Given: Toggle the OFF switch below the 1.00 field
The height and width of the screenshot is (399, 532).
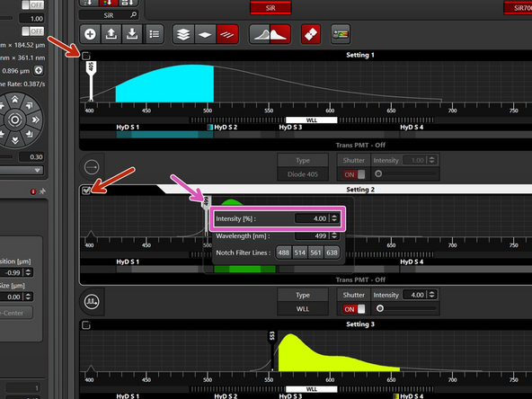Looking at the screenshot, I should click(32, 31).
